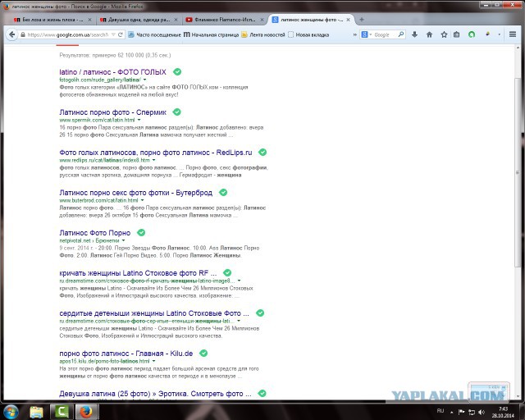Image resolution: width=525 pixels, height=420 pixels.
Task: Expand arrow after www.buterbrod.com result URL
Action: coord(142,200)
